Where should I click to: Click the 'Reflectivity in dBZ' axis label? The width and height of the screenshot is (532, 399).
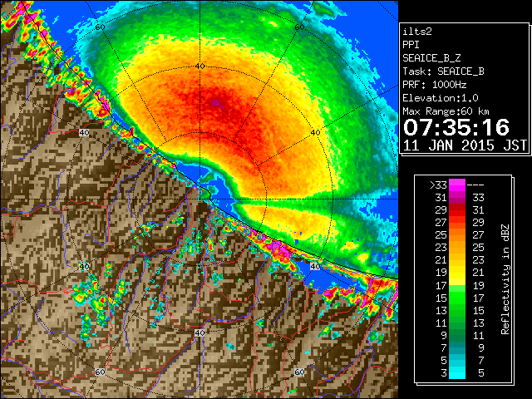coord(505,279)
